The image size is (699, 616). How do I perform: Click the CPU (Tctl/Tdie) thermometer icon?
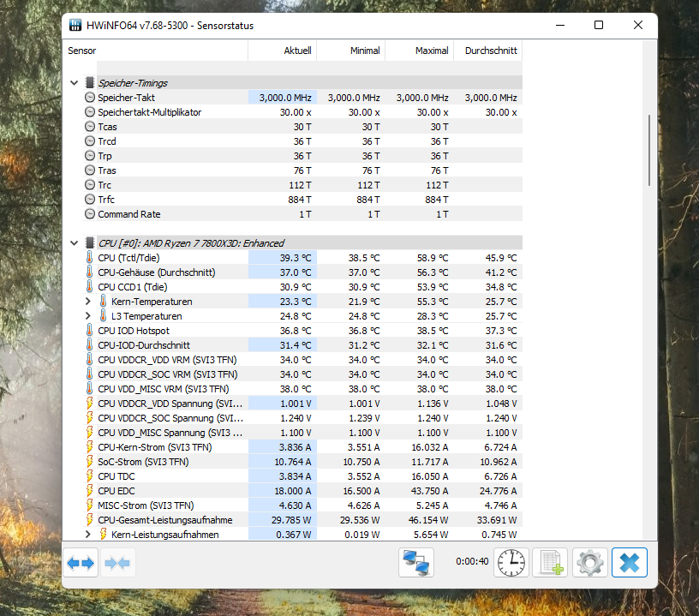[x=90, y=258]
